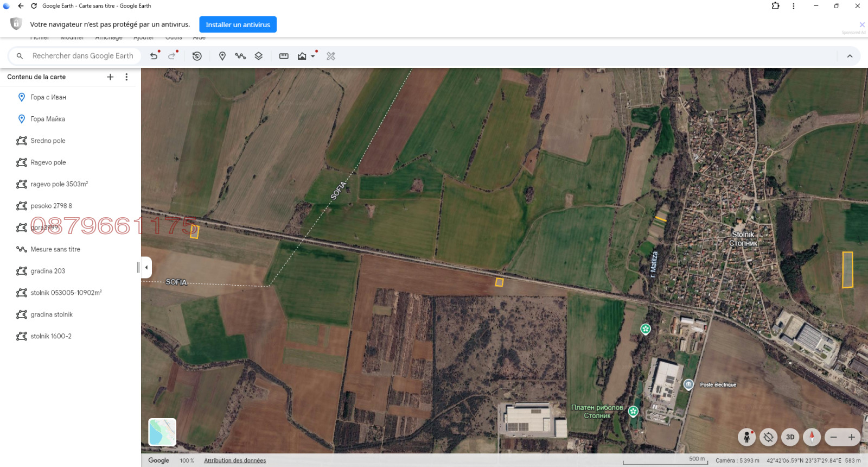
Task: Redo the last undone action
Action: 172,56
